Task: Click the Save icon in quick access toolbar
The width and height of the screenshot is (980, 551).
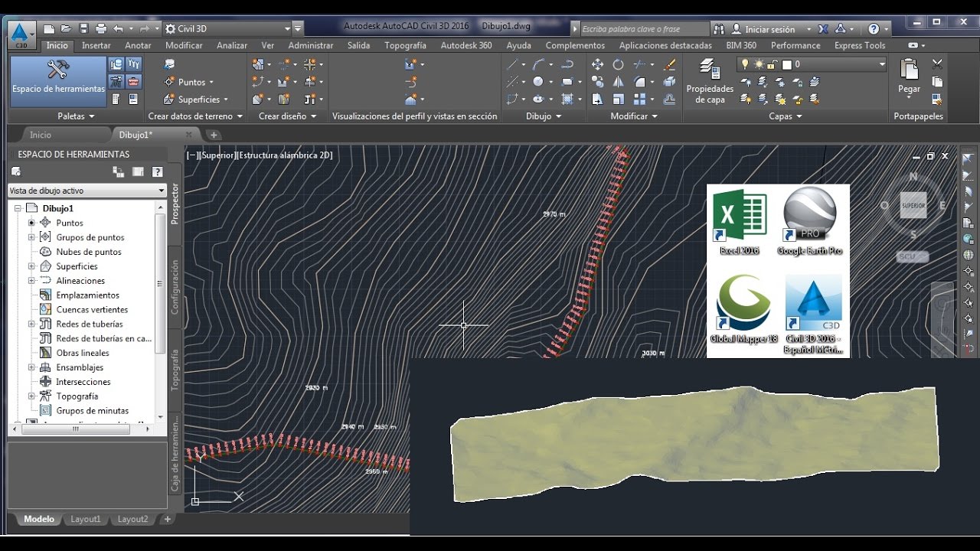Action: pos(83,29)
